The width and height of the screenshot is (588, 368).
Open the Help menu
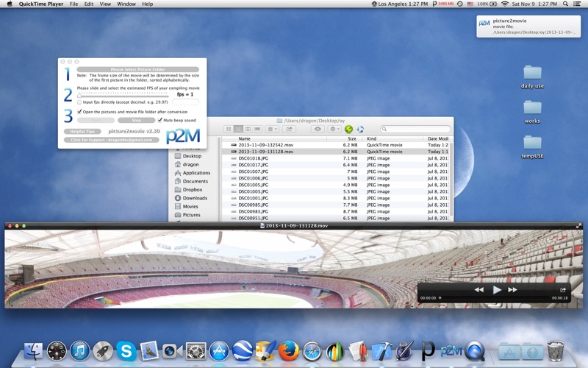click(148, 4)
